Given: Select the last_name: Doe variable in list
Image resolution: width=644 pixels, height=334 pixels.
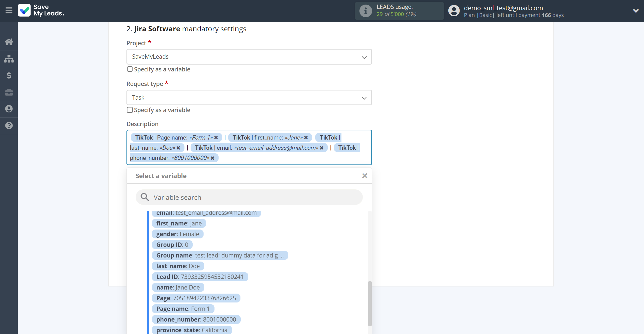Looking at the screenshot, I should (178, 266).
